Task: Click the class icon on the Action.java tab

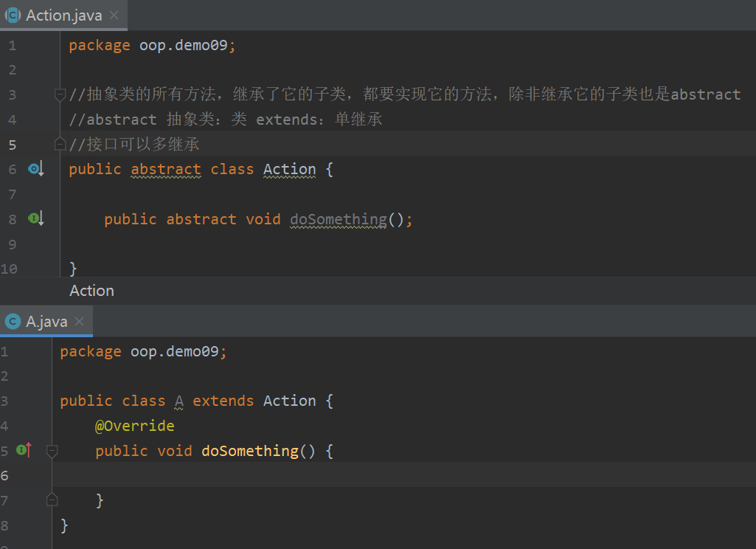Action: (x=13, y=15)
